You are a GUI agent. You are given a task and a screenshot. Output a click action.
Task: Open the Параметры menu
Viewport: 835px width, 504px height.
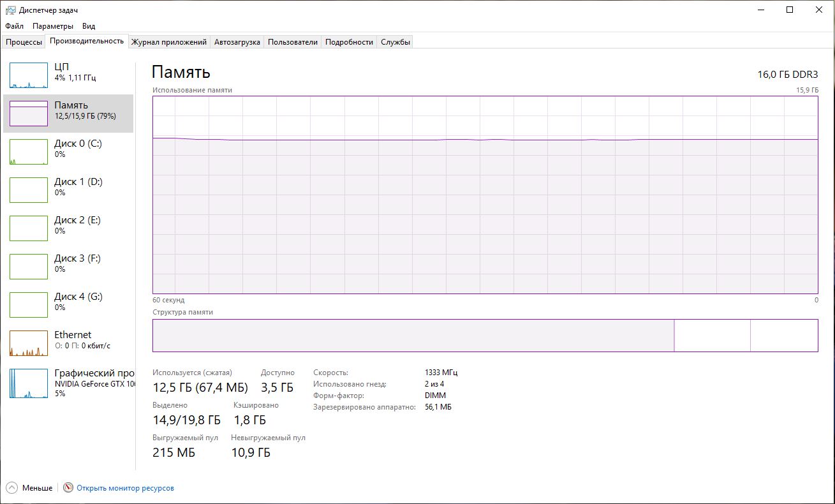(53, 26)
